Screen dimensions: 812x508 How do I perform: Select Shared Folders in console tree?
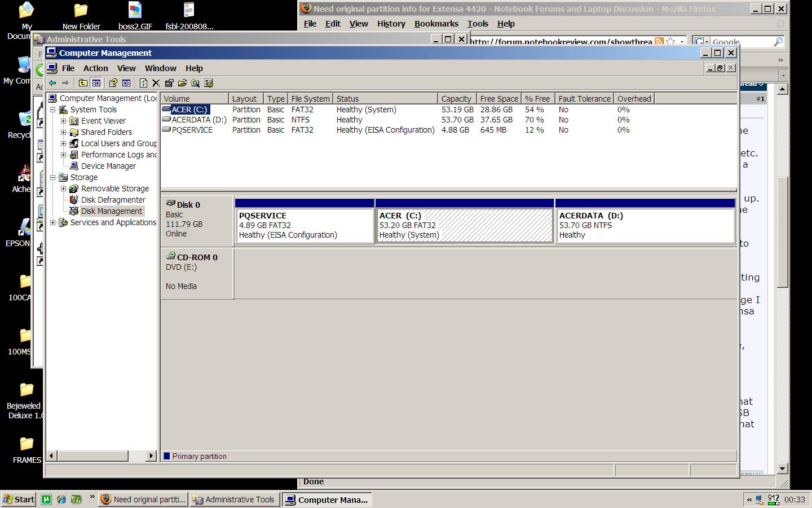pos(107,132)
